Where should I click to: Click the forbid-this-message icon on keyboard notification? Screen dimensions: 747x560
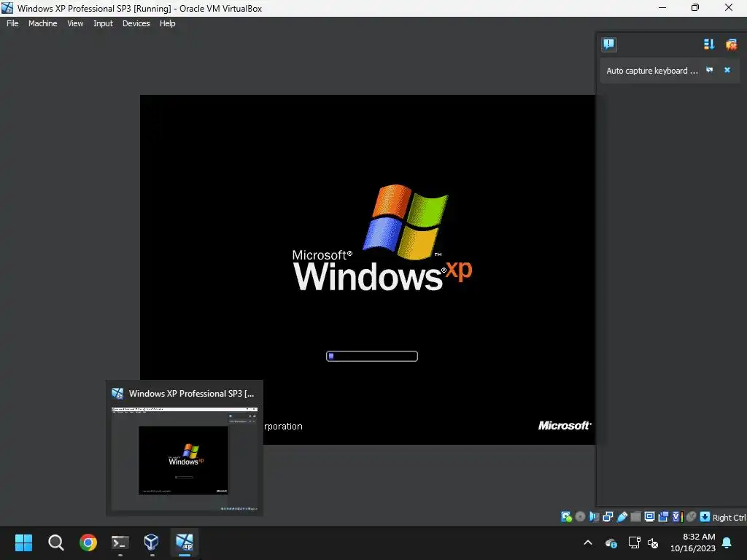point(709,70)
